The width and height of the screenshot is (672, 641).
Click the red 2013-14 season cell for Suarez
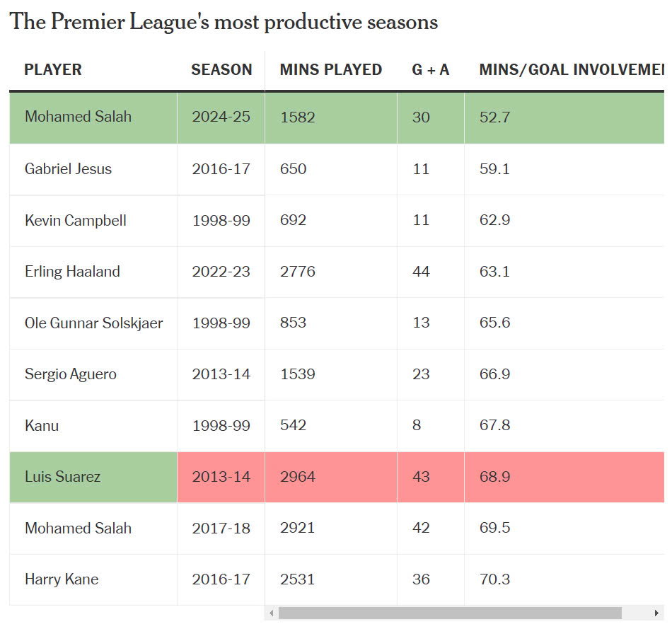click(221, 477)
